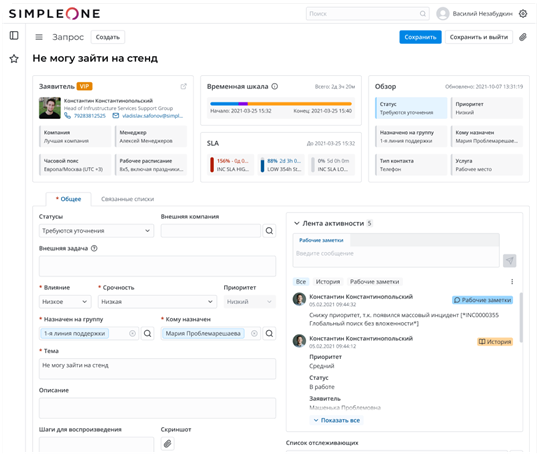Toggle the sidebar panel icon

(14, 35)
